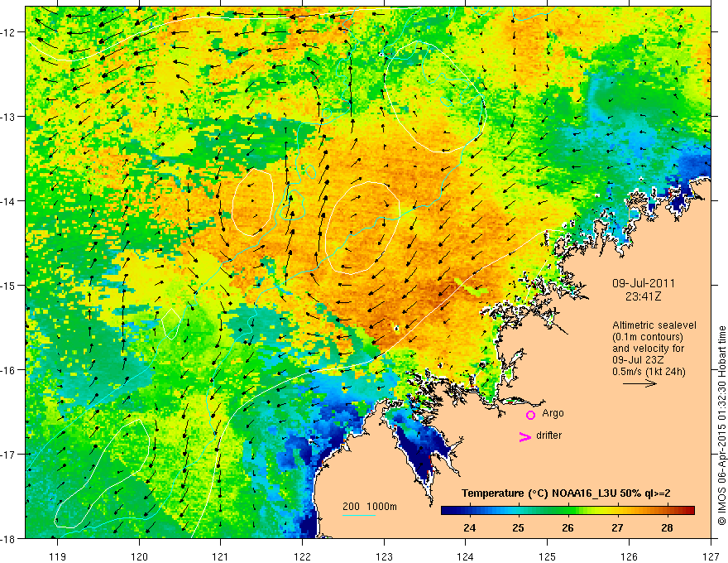
Task: Click the 'Altimetric sealevel' text line
Action: click(654, 325)
